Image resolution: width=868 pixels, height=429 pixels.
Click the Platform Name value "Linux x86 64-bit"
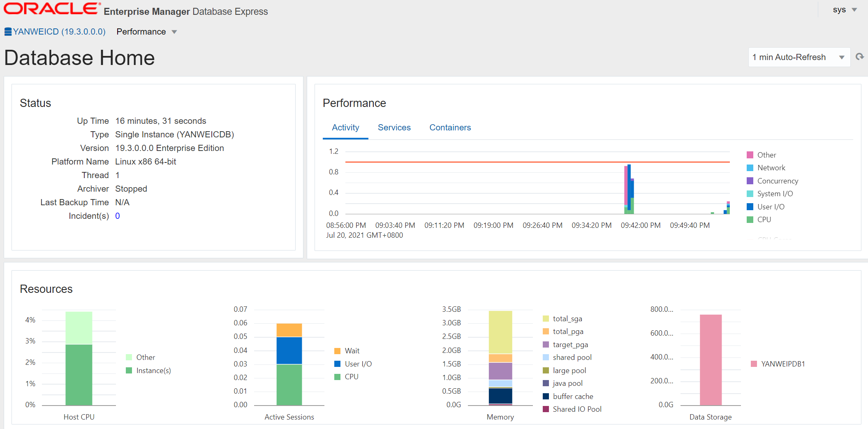146,162
